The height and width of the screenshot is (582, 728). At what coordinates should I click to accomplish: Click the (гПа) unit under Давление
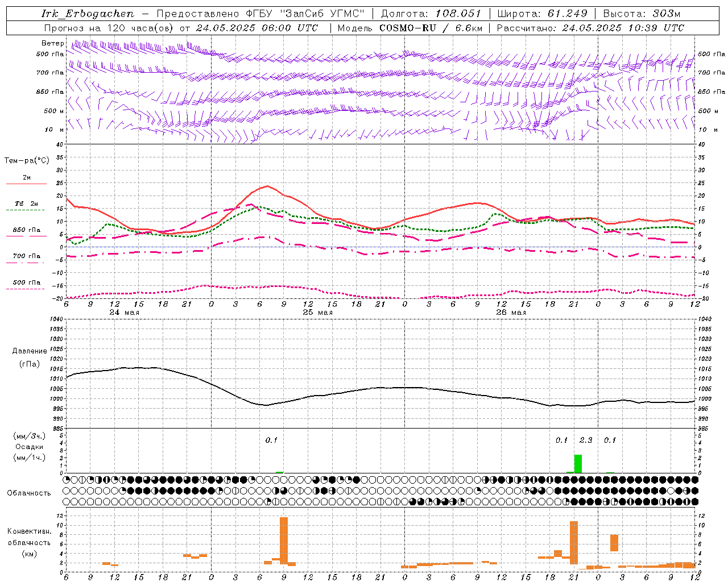29,364
